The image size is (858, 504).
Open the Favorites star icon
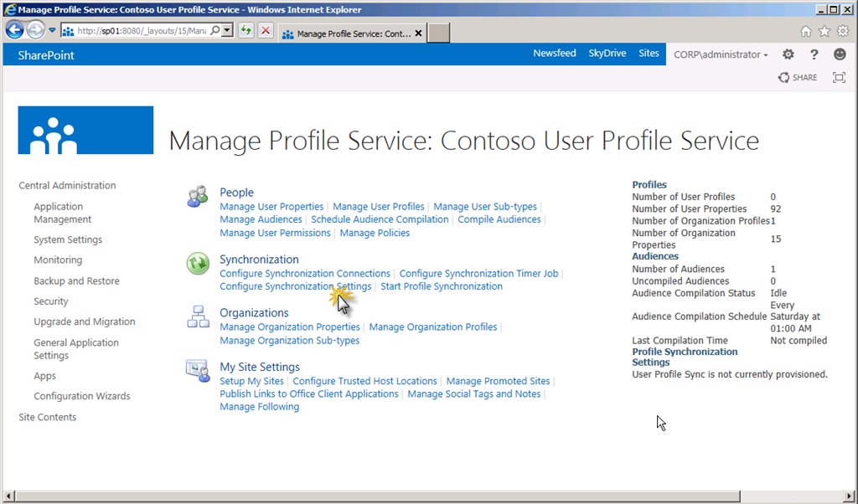824,31
